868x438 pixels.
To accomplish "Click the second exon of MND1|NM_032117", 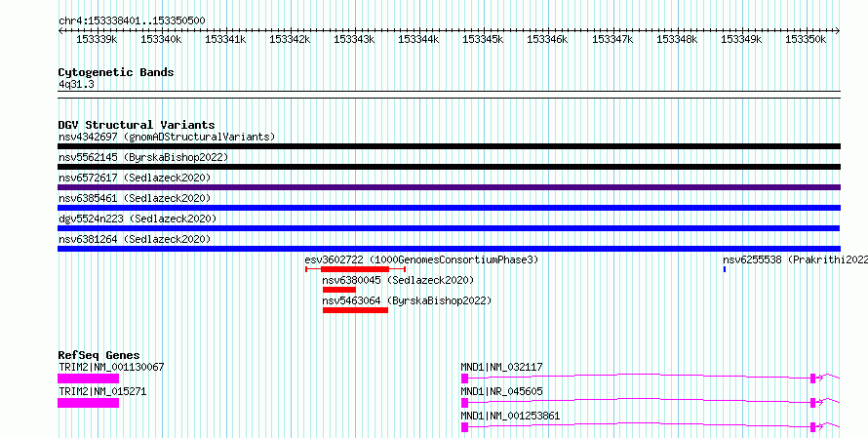I will tap(812, 378).
